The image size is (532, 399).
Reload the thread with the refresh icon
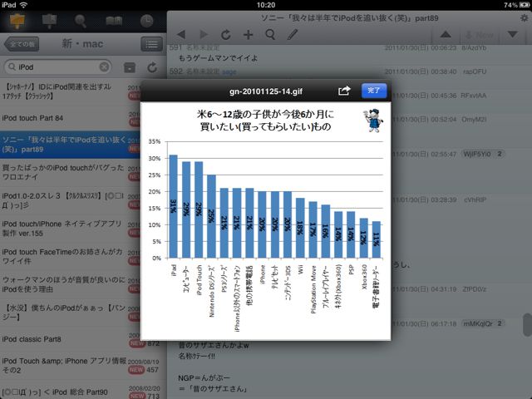point(225,35)
